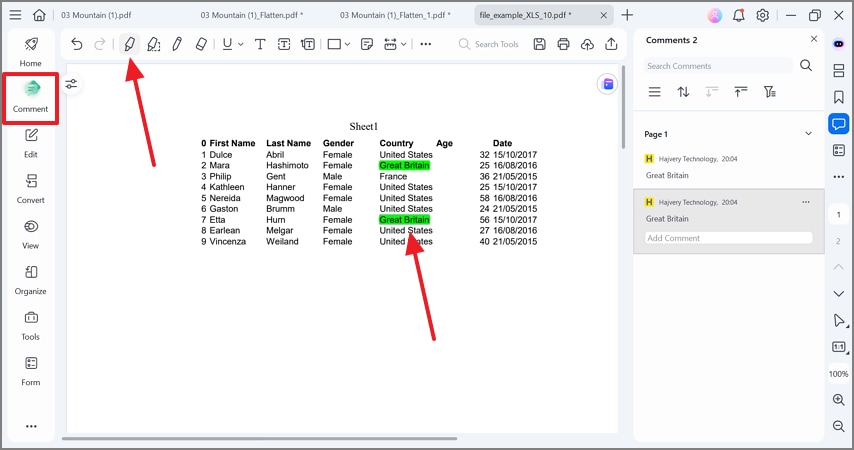The image size is (854, 450).
Task: Open the bookmarks panel
Action: pos(839,97)
